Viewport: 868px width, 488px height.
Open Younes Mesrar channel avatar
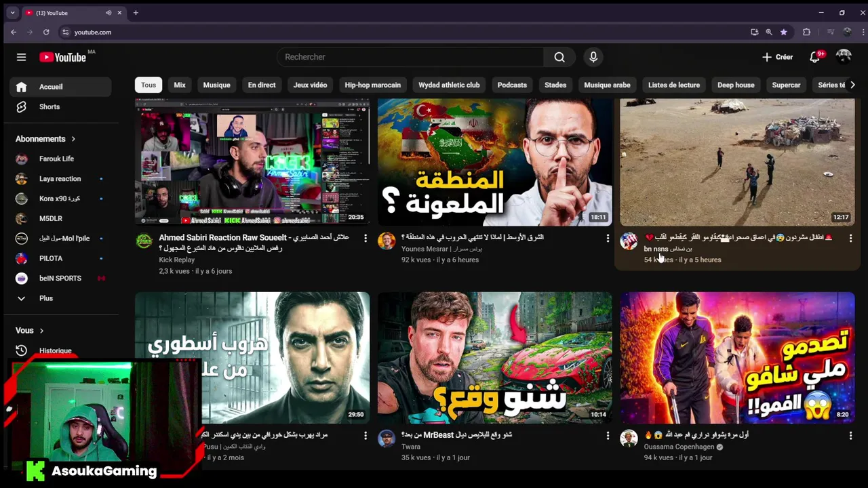(387, 241)
